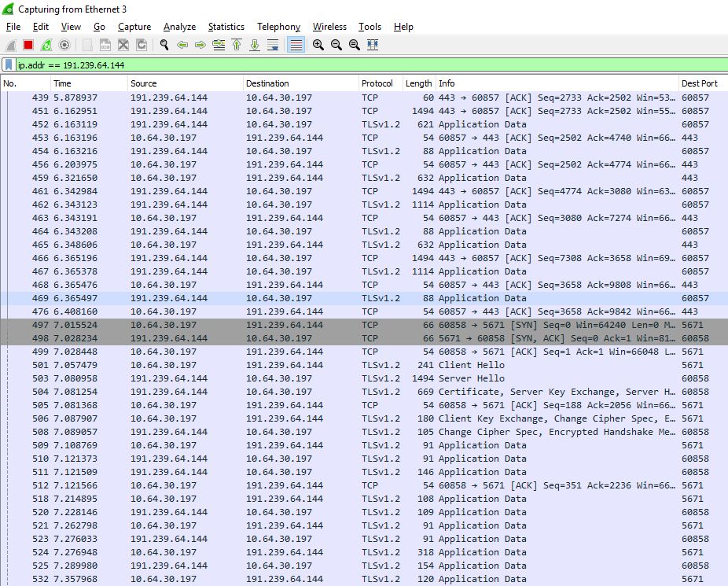Screen dimensions: 728x586
Task: Click time value 6.163119
Action: [x=75, y=124]
